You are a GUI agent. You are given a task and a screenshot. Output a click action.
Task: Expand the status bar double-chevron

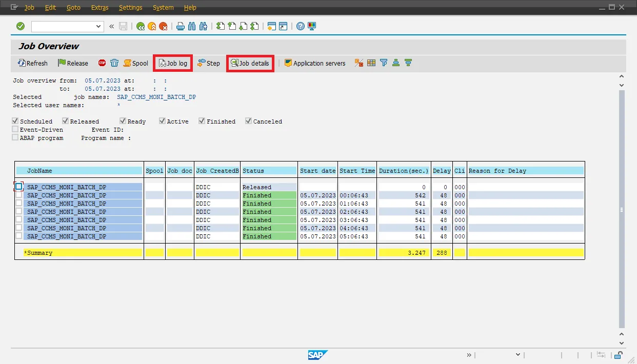coord(469,355)
